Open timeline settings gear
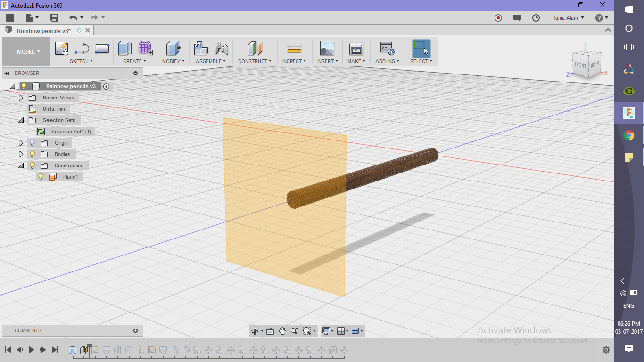 click(606, 350)
